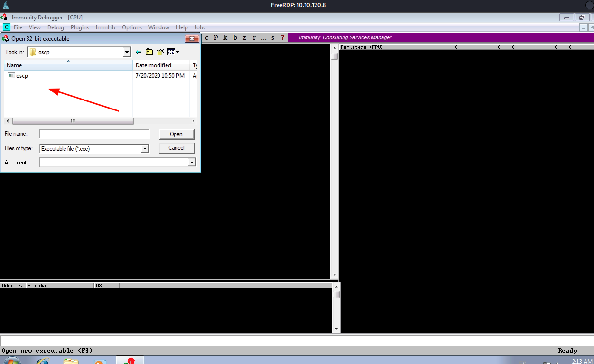Open the Options menu
Screen dimensions: 594x364
[x=132, y=27]
